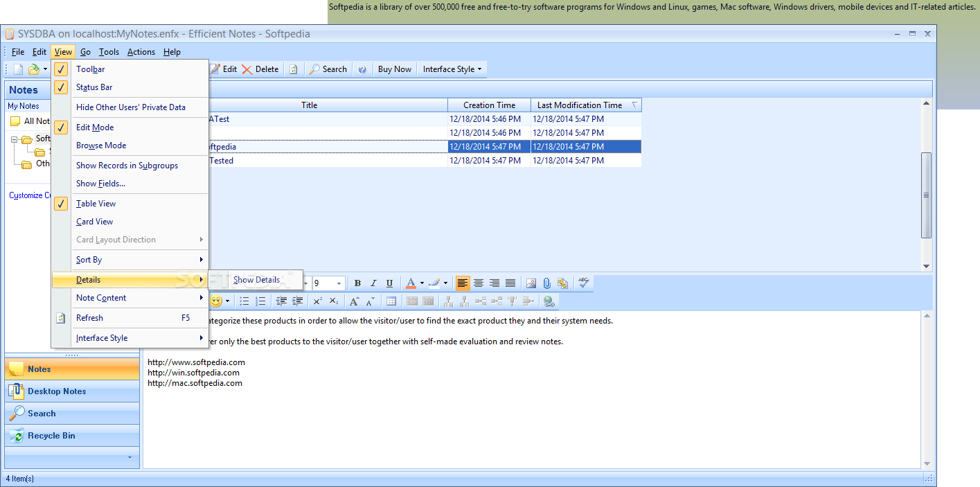Apply bold formatting in note editor

[x=357, y=283]
